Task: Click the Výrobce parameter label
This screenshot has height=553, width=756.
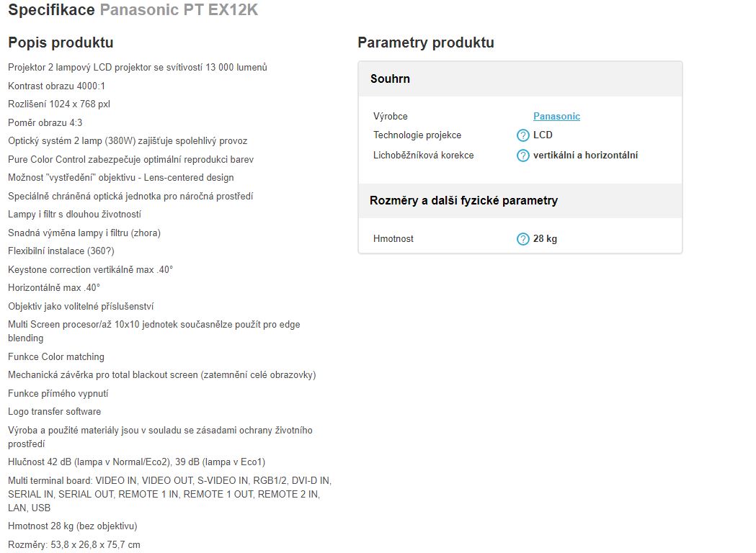Action: [x=390, y=116]
